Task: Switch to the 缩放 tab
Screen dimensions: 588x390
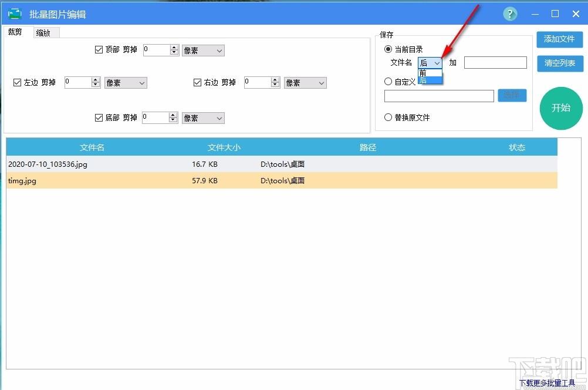Action: [x=43, y=33]
